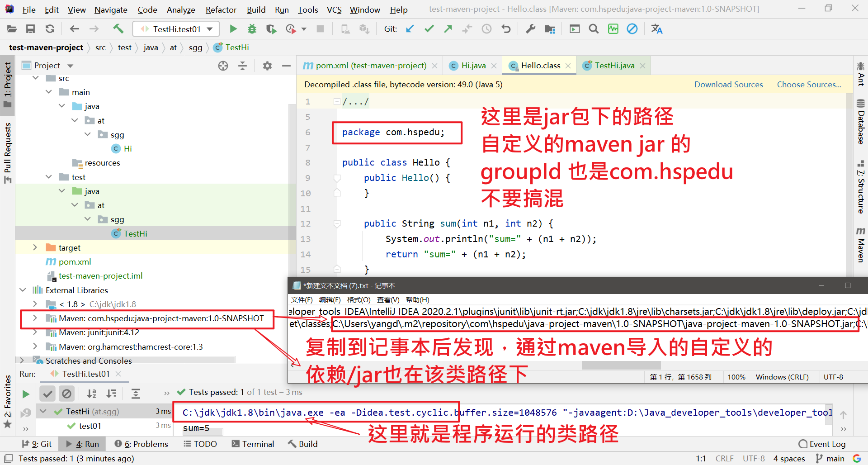
Task: Hide the Project panel with minus icon
Action: (286, 66)
